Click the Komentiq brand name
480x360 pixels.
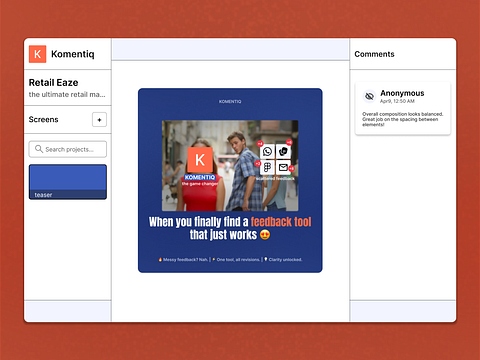[73, 54]
